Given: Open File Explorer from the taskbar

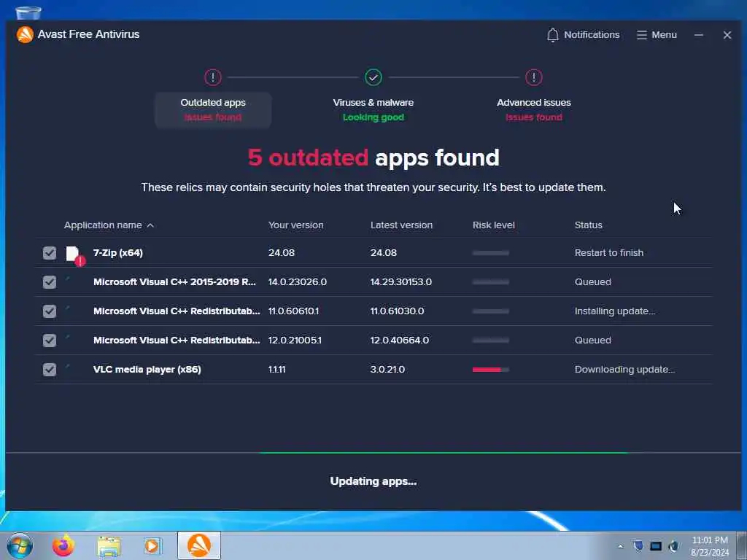Looking at the screenshot, I should pos(109,546).
